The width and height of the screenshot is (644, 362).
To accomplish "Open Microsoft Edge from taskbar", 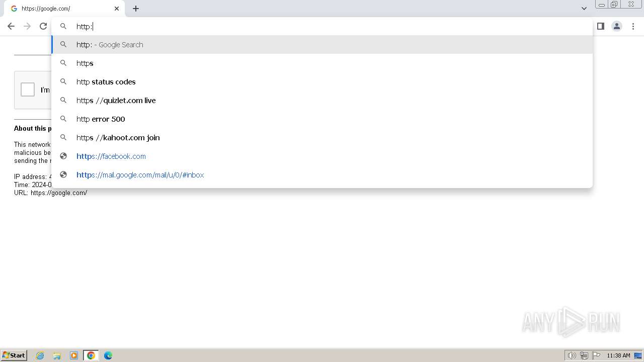I will click(108, 355).
